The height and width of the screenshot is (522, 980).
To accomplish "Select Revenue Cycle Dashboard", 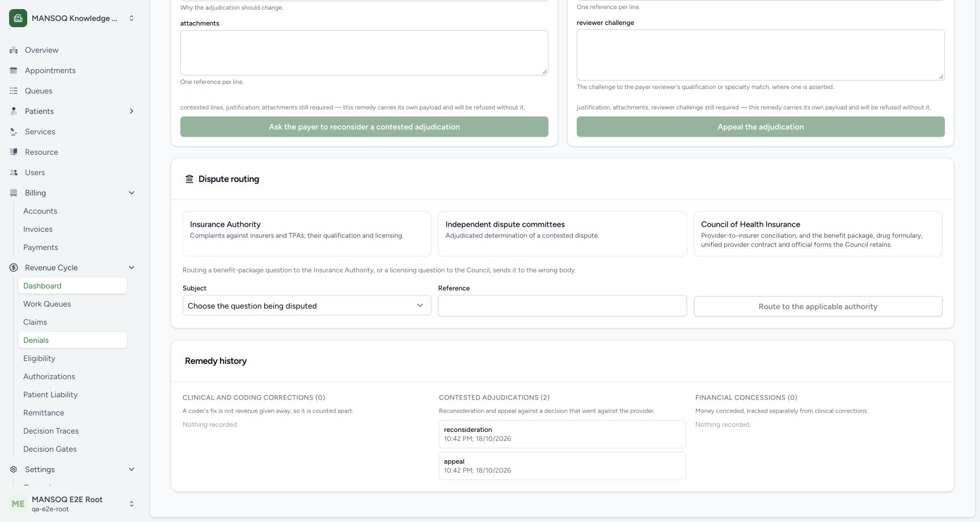I will [73, 286].
